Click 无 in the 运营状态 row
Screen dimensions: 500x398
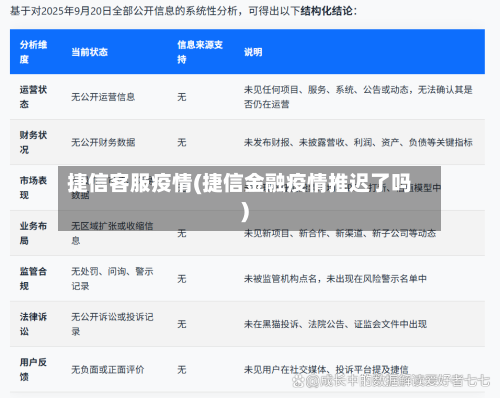[x=182, y=97]
